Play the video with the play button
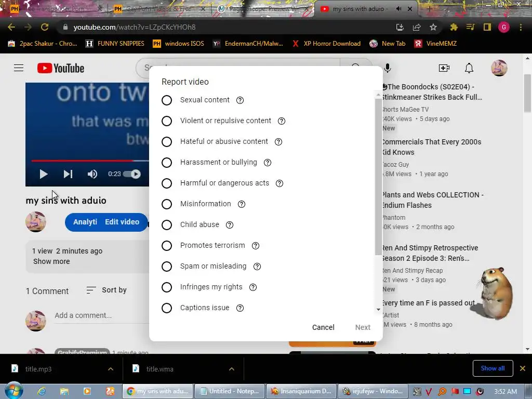The height and width of the screenshot is (399, 532). [x=44, y=174]
